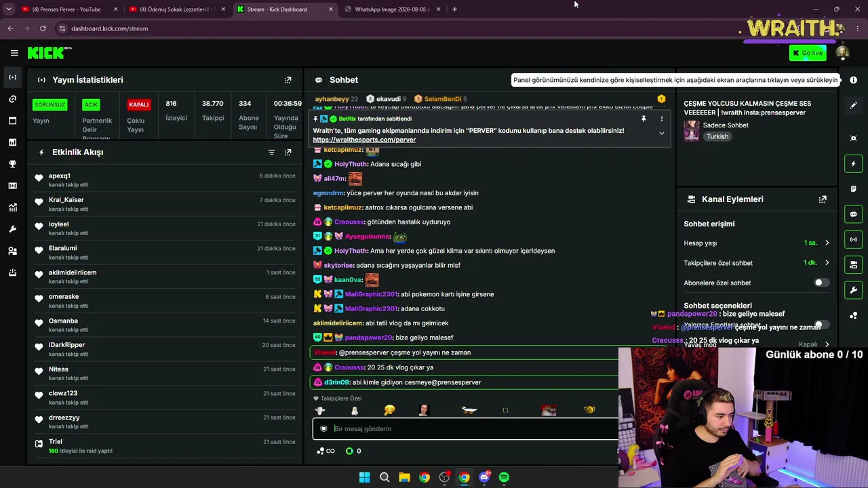Pop out the Yayın İstatistikleri panel
The width and height of the screenshot is (868, 488).
pyautogui.click(x=288, y=80)
